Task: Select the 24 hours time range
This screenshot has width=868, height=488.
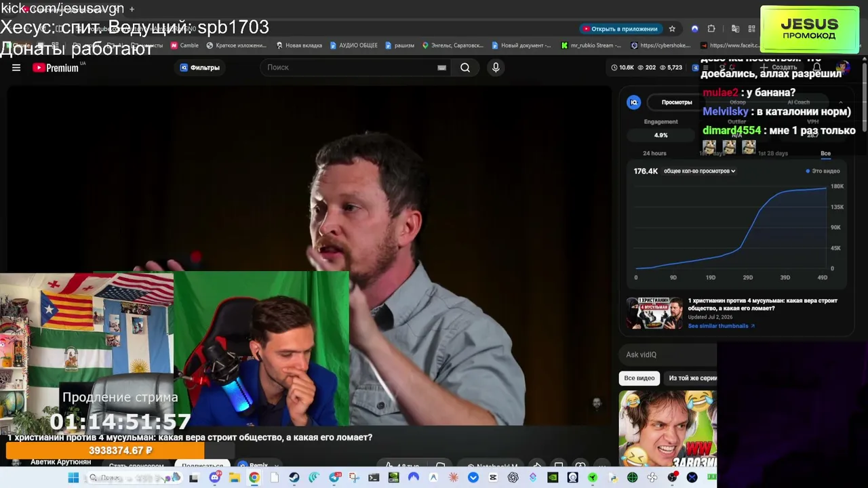Action: pyautogui.click(x=654, y=153)
